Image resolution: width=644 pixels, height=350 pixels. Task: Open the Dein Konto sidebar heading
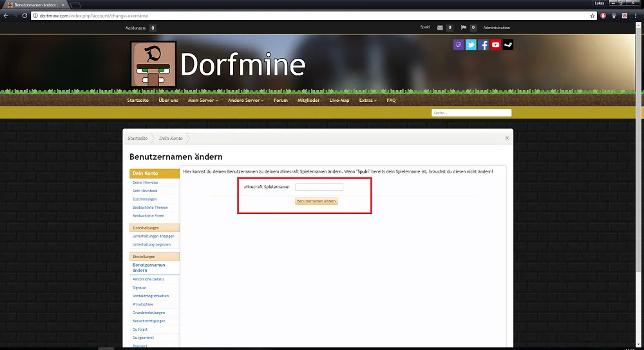click(x=155, y=173)
